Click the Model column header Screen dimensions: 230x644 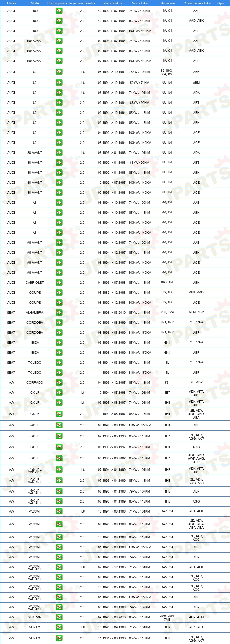click(35, 3)
